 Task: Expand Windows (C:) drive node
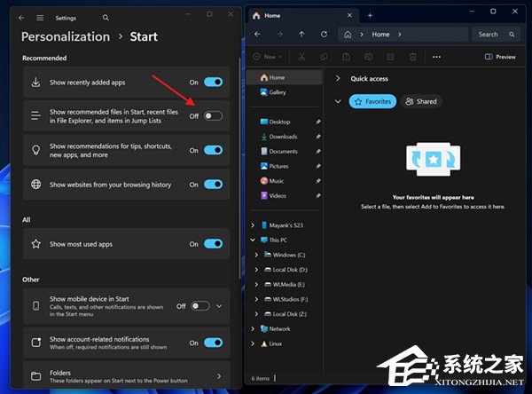point(256,255)
